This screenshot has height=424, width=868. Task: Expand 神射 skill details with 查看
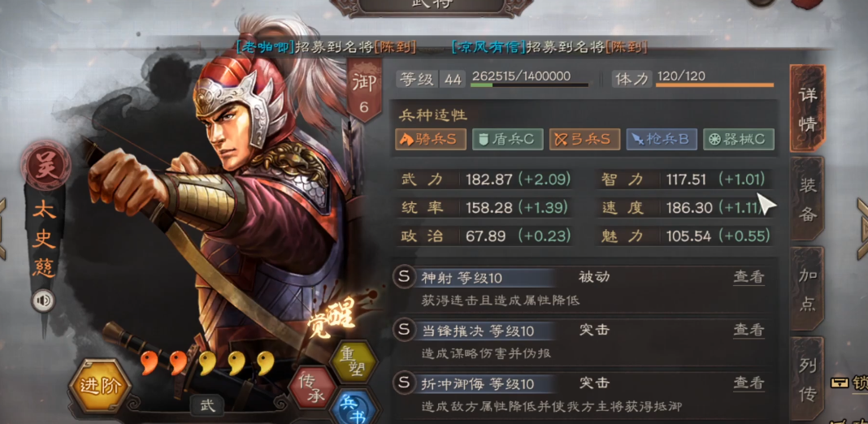pos(749,277)
